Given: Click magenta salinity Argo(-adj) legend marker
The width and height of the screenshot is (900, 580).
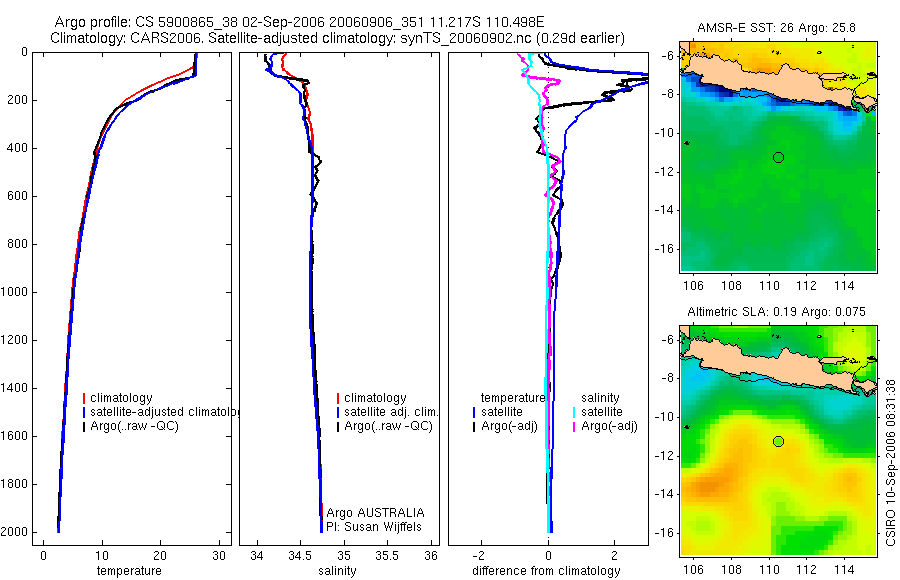Looking at the screenshot, I should click(574, 426).
